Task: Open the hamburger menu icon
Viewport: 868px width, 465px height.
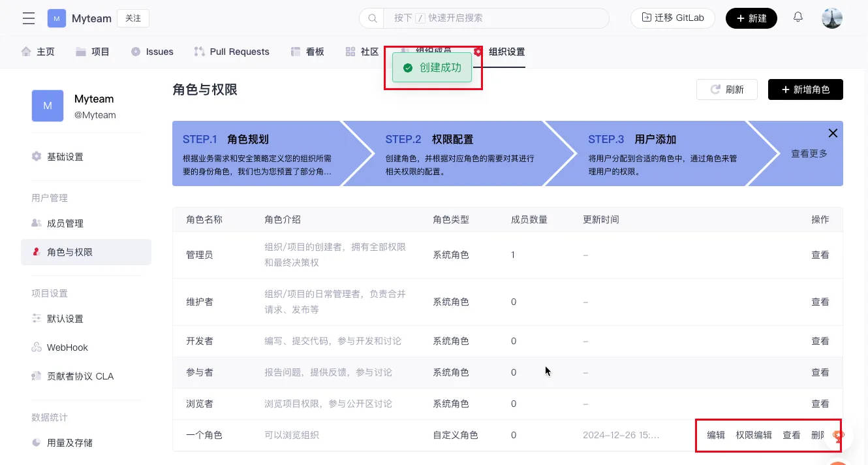Action: (29, 18)
